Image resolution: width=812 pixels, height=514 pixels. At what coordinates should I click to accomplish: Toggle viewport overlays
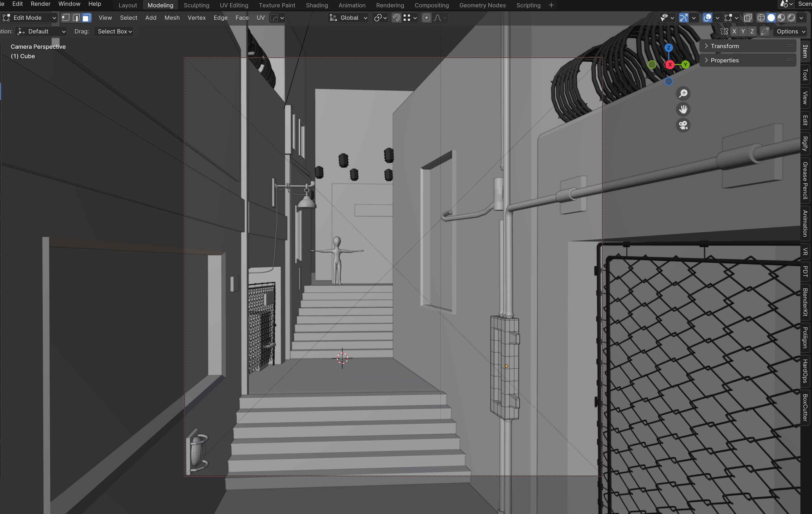point(707,18)
